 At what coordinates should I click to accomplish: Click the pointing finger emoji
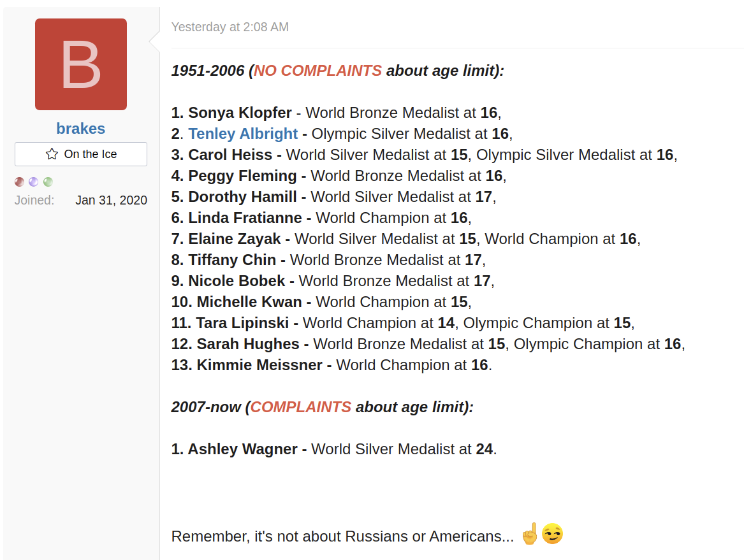tap(530, 534)
